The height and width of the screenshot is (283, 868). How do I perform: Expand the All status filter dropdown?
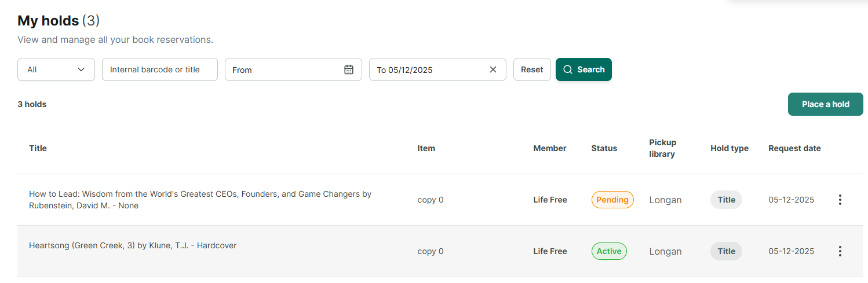click(56, 69)
